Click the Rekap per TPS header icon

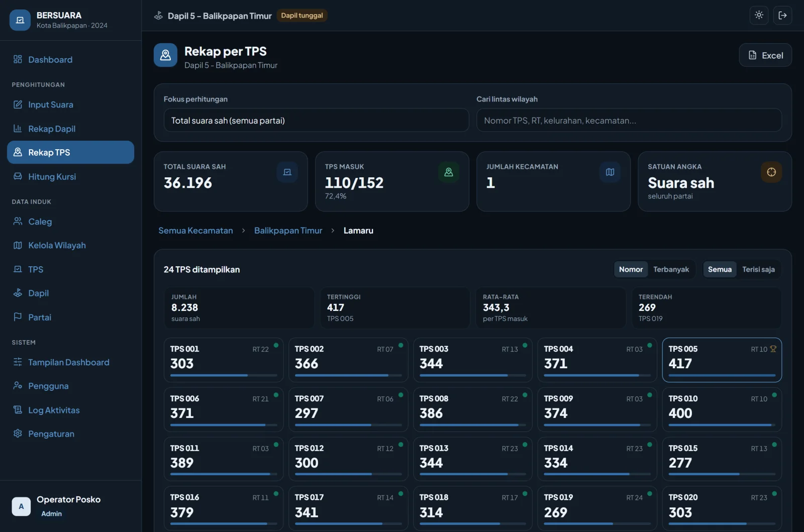pos(165,55)
